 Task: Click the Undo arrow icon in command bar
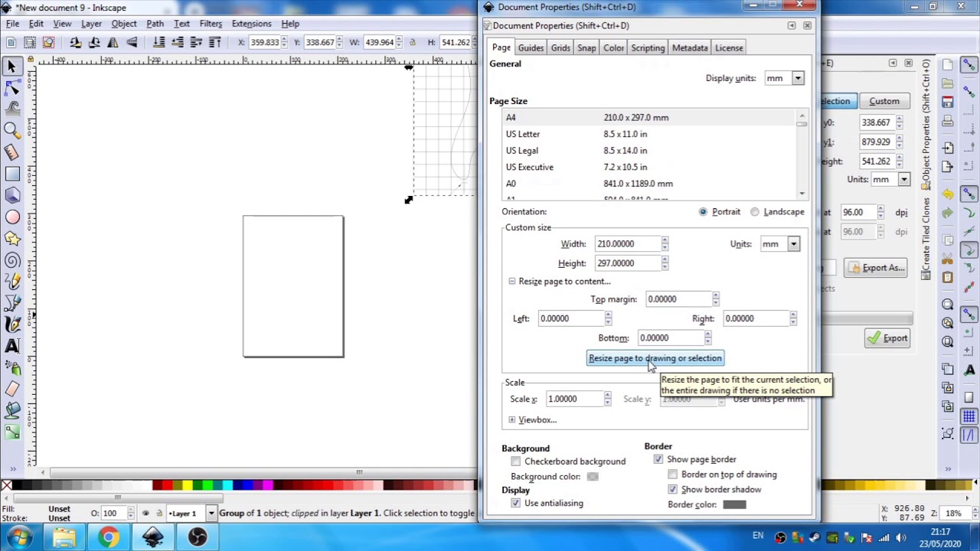(x=948, y=194)
